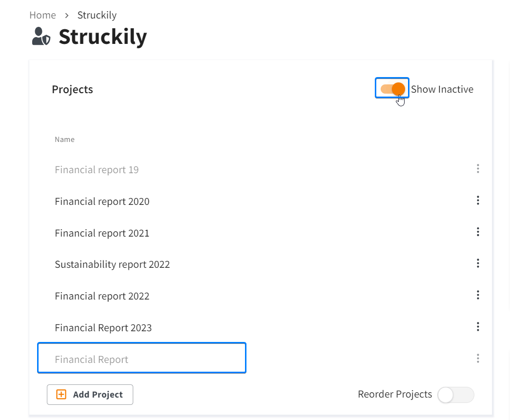Turn off the Show Inactive toggle
The image size is (510, 420).
pos(392,88)
